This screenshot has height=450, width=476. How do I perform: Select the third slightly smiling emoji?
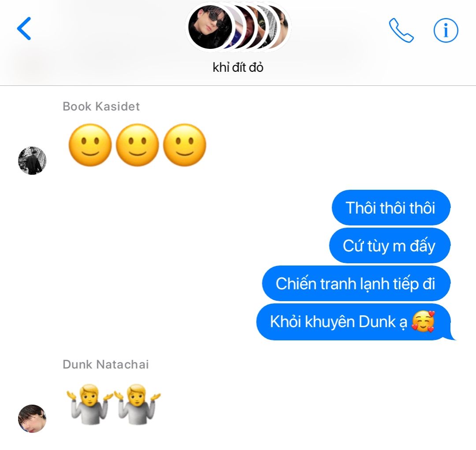(x=185, y=145)
